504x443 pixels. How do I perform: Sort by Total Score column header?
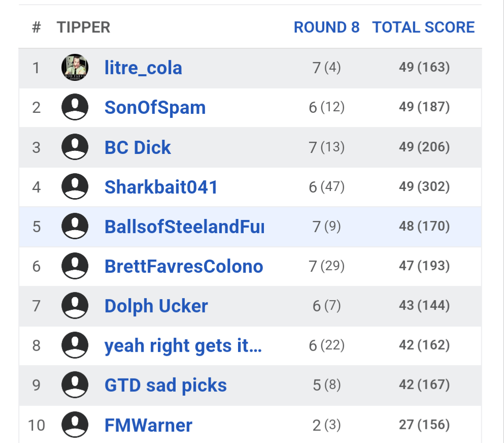pos(423,27)
